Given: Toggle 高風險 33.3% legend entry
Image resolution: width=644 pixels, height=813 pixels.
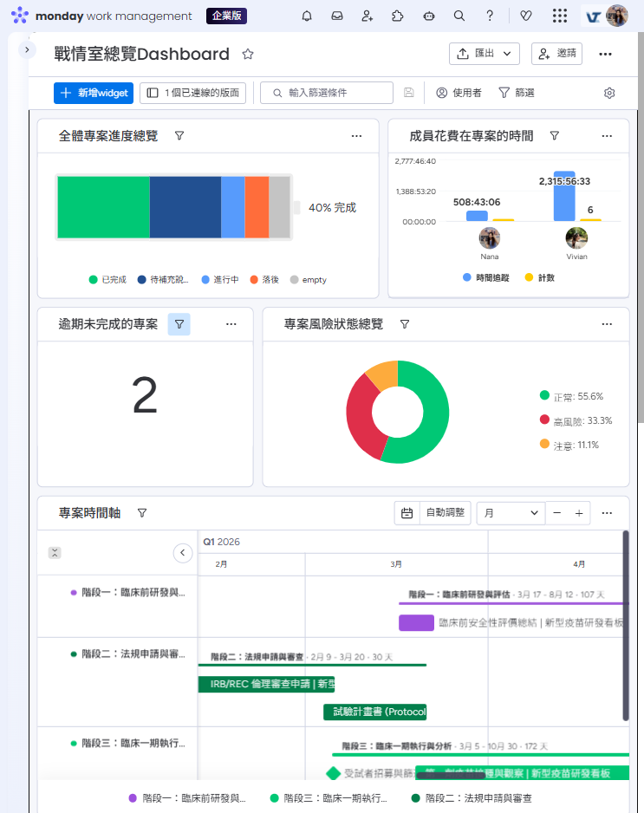Looking at the screenshot, I should (x=576, y=421).
